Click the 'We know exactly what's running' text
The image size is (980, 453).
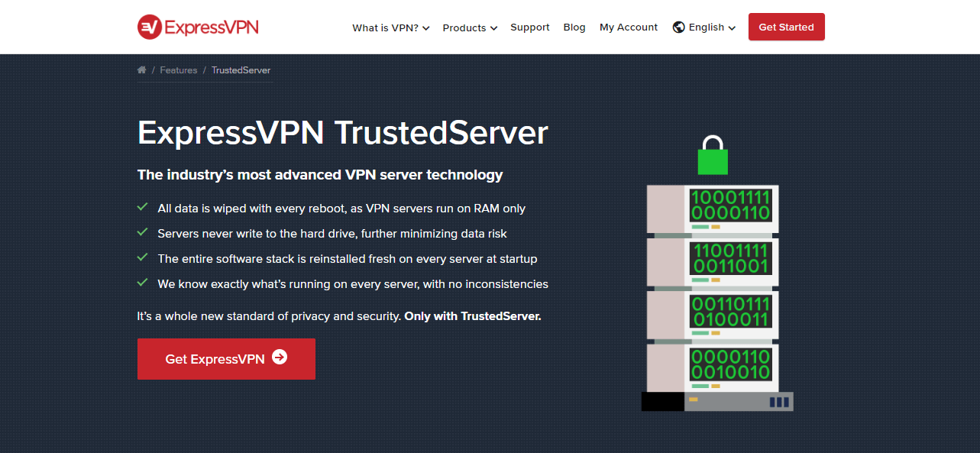[x=353, y=284]
